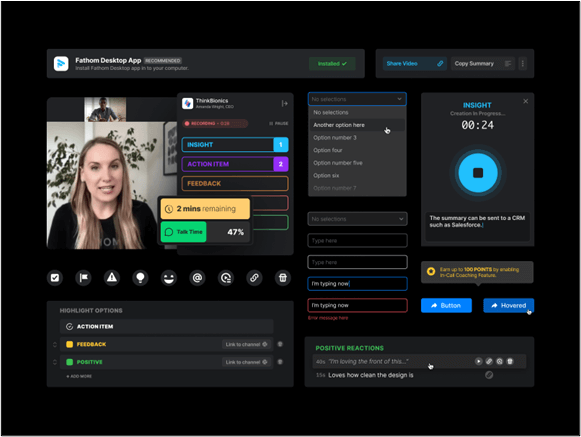
Task: Delete the POSITIVE highlight option
Action: [280, 362]
